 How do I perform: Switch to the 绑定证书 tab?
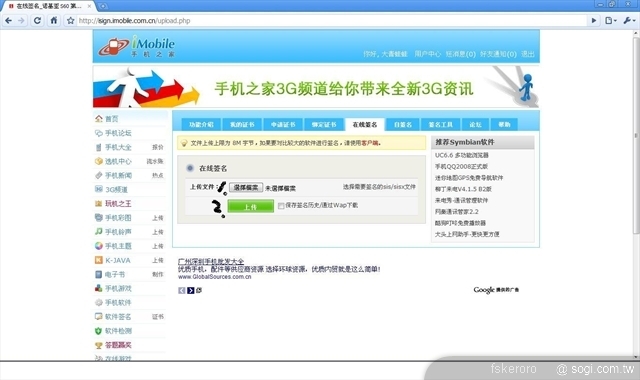click(x=324, y=124)
